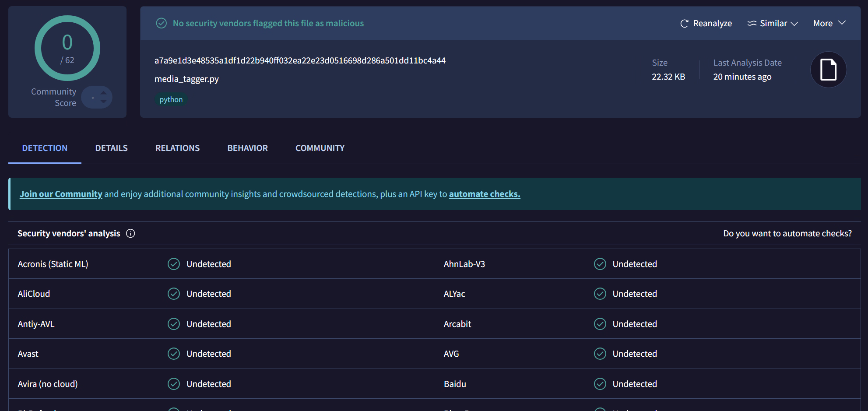Click the checkmark icon in the no-detections banner
The image size is (868, 411).
(x=162, y=23)
